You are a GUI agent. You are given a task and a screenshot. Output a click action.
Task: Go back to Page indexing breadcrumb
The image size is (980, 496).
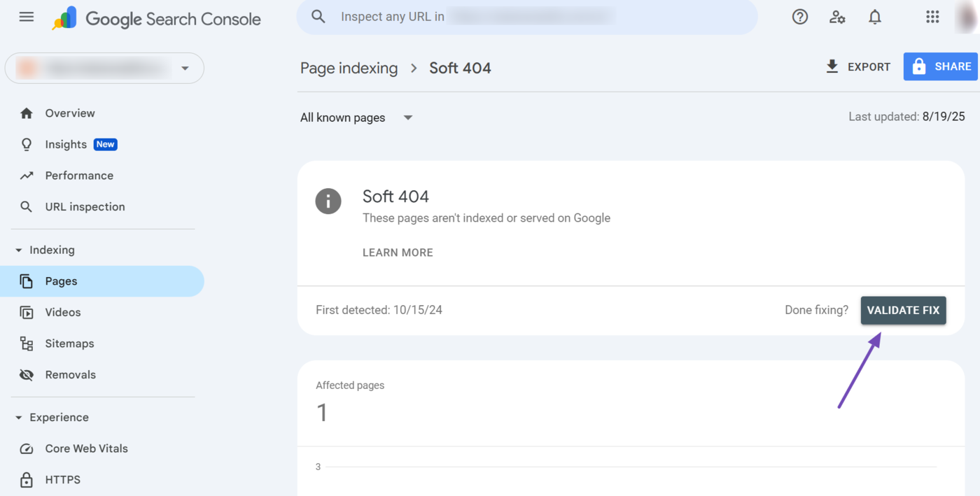(x=349, y=68)
